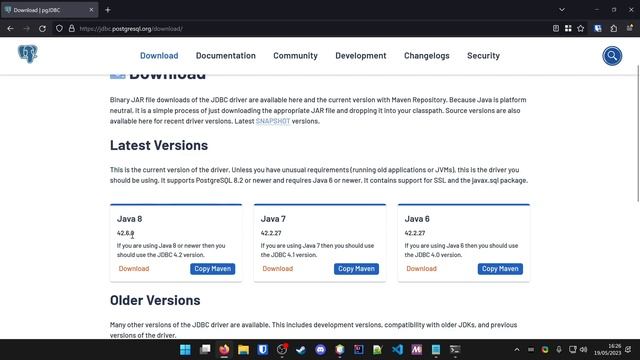Click the Java 7 card heading

[273, 219]
